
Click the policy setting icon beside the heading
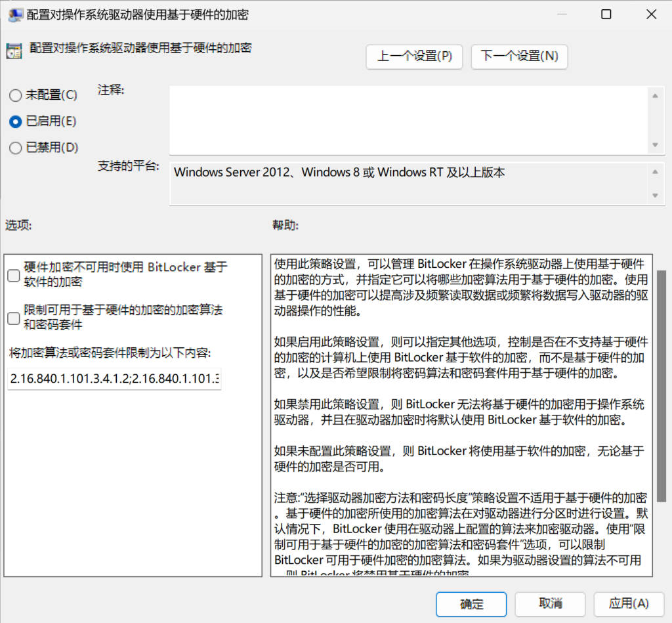pos(14,51)
